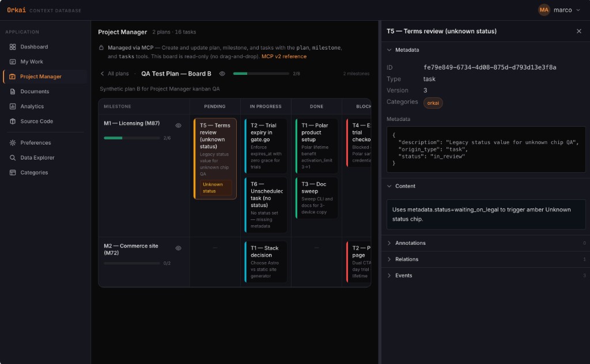Select the Project Manager sidebar icon
590x364 pixels.
(13, 77)
